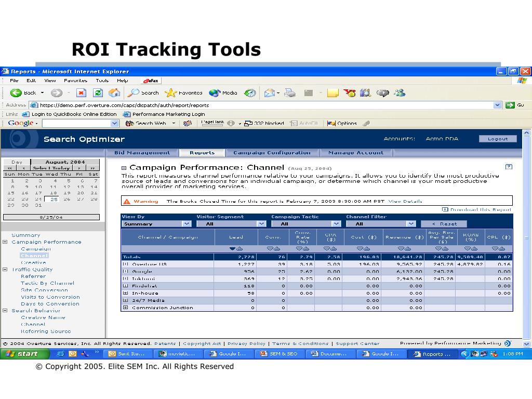Screen dimensions: 532x399
Task: Click the green Go arrow button
Action: pyautogui.click(x=510, y=105)
